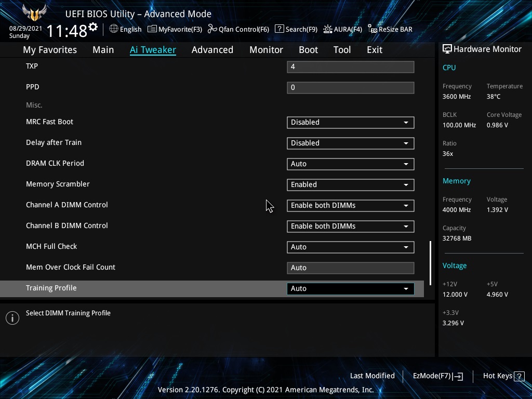Open the MRC Fast Boot dropdown
The height and width of the screenshot is (399, 532).
(351, 123)
